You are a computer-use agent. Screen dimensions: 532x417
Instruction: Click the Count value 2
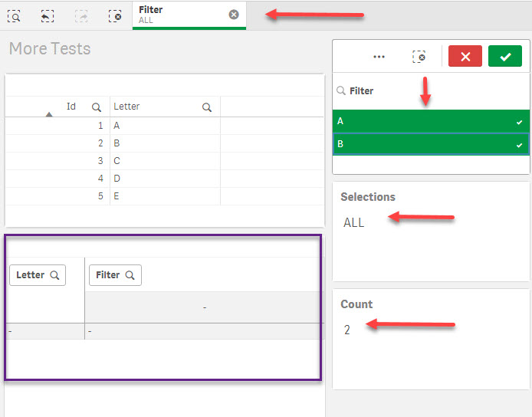(346, 330)
